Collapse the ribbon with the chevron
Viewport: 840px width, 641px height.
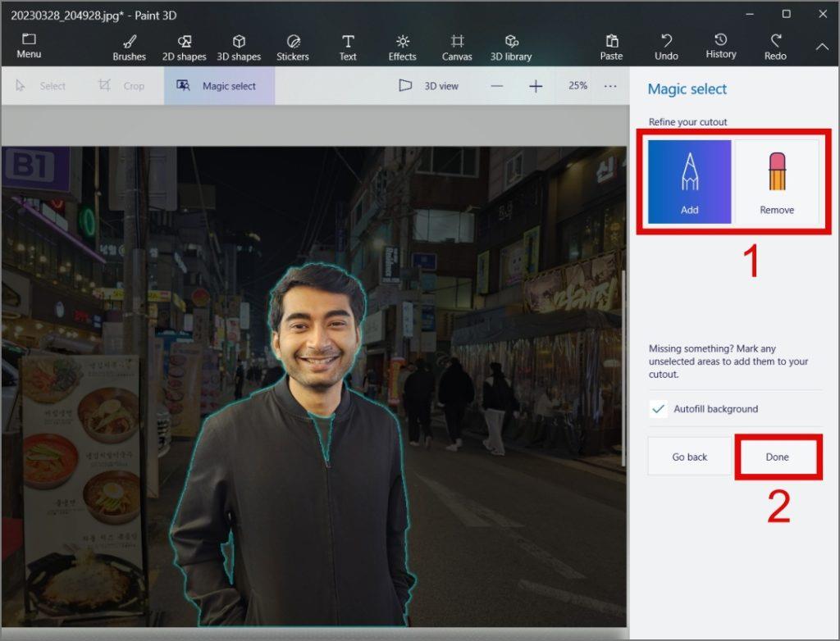[822, 47]
